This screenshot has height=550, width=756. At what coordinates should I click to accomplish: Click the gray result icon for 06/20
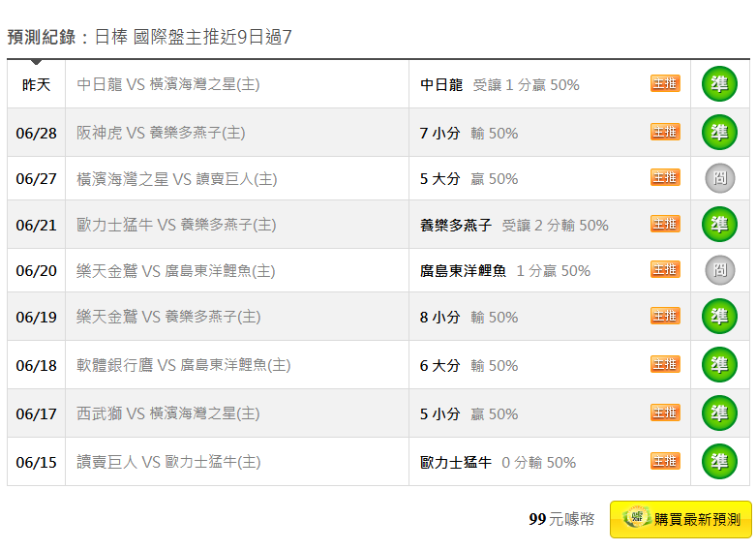click(x=719, y=270)
